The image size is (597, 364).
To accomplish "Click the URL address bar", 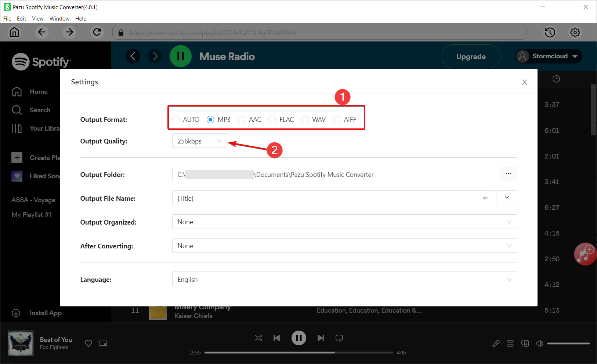I will pos(319,33).
